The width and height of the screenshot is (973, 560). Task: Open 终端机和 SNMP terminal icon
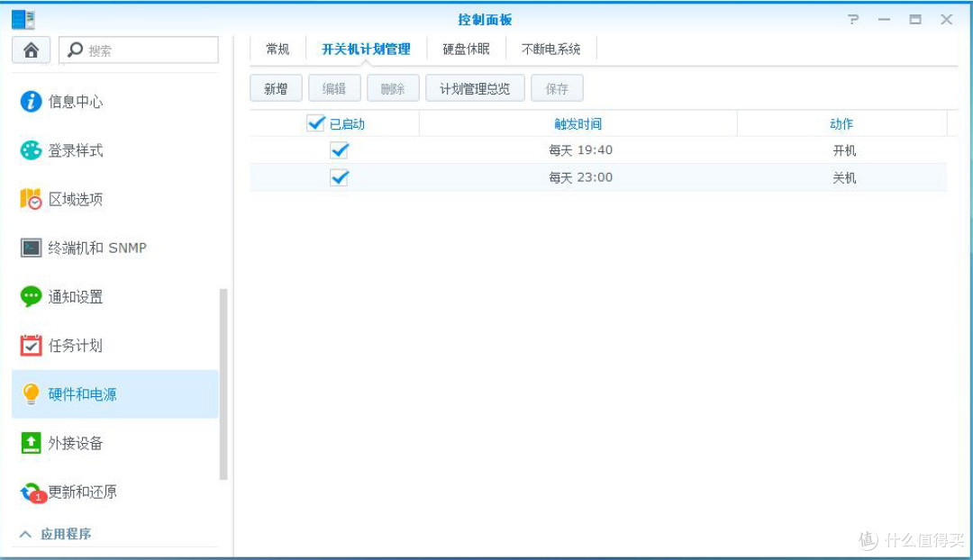(31, 248)
